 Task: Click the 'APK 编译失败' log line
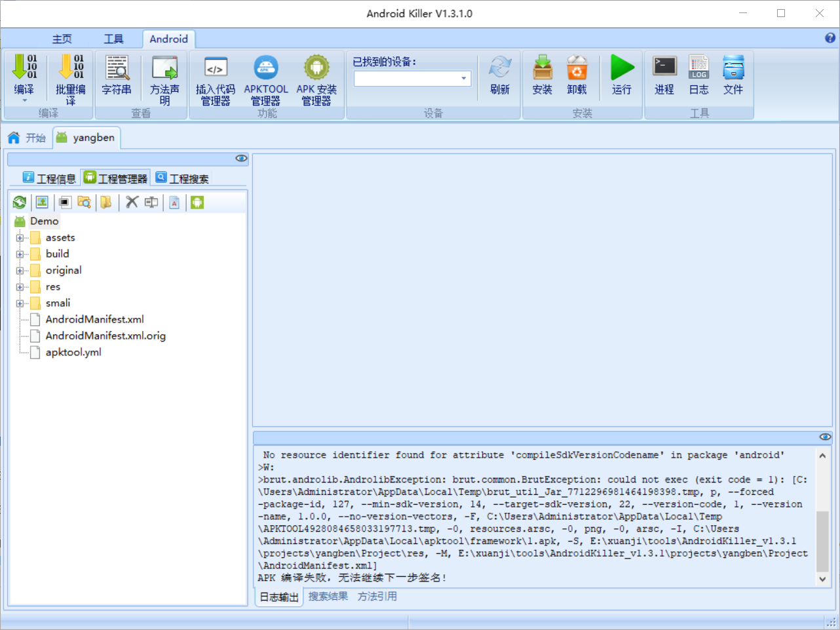point(352,578)
